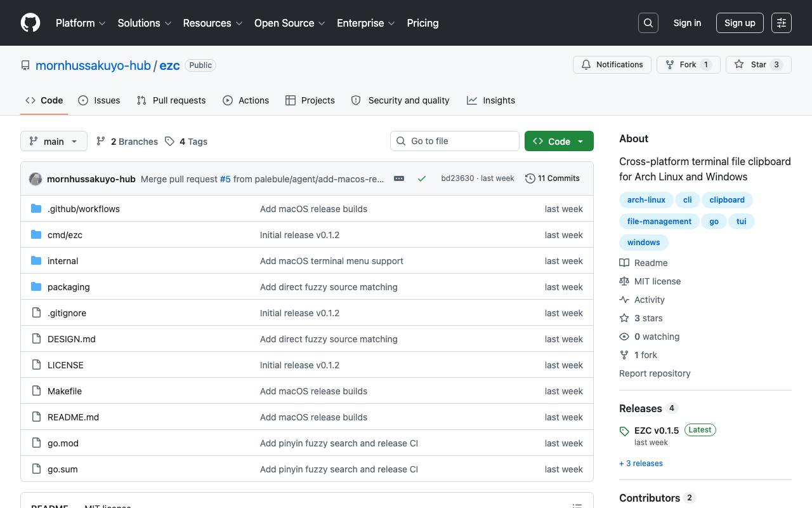Open pull request #5 link
Image resolution: width=812 pixels, height=508 pixels.
tap(225, 179)
